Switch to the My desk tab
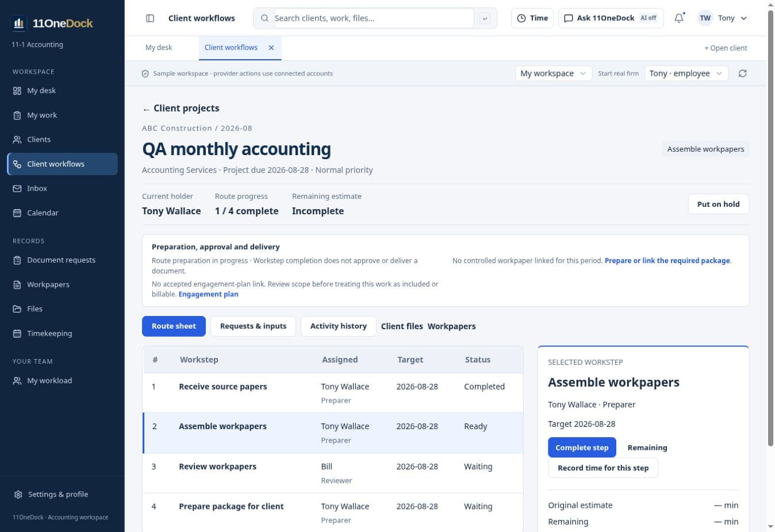The height and width of the screenshot is (532, 775). click(x=159, y=48)
